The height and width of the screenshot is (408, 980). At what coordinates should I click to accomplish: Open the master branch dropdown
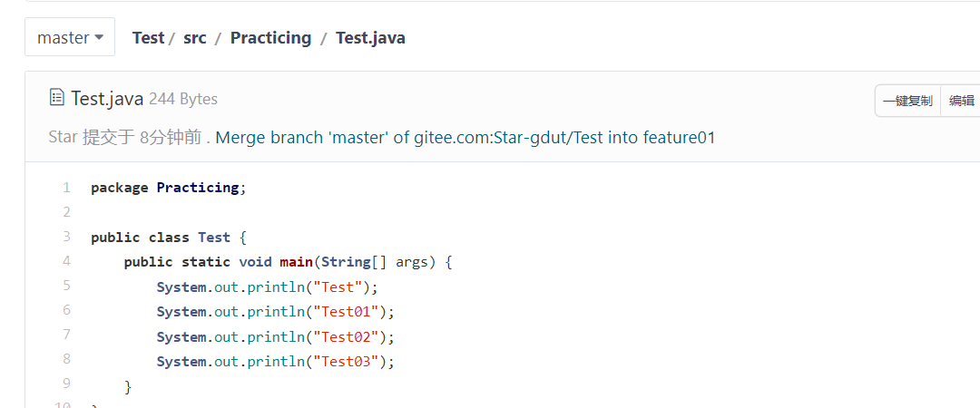[70, 37]
